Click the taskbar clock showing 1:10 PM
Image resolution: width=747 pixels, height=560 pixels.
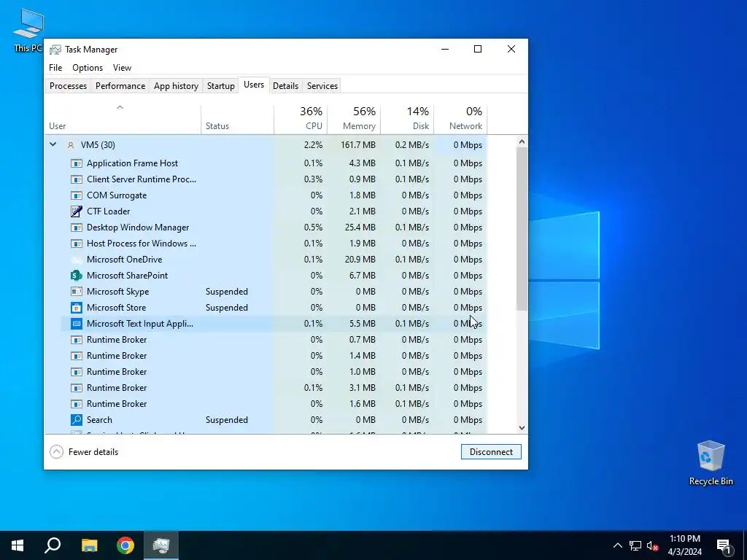click(684, 545)
